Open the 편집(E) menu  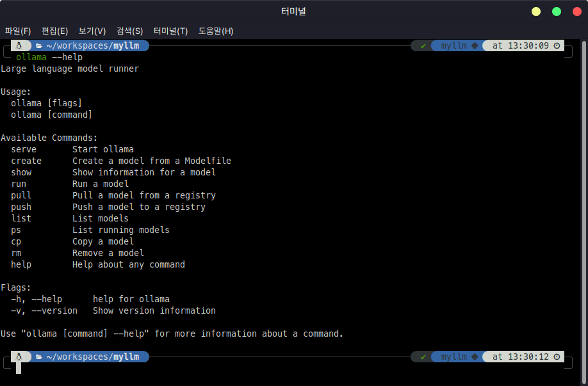point(54,31)
